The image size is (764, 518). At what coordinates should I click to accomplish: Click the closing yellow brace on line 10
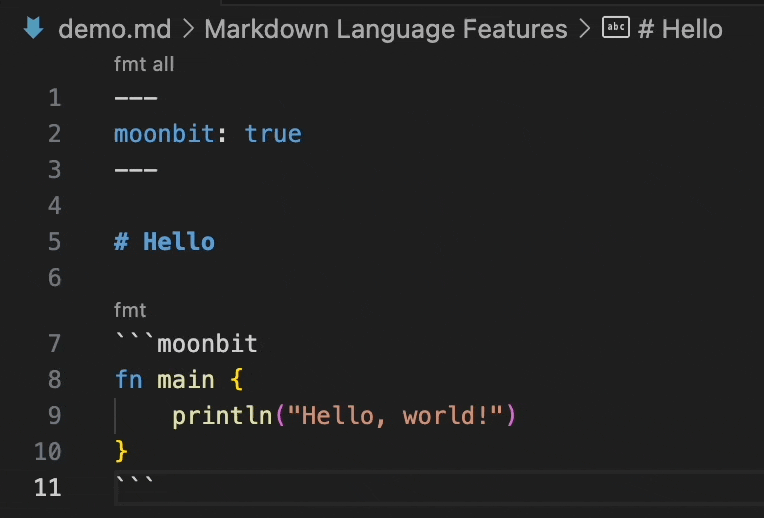tap(121, 451)
